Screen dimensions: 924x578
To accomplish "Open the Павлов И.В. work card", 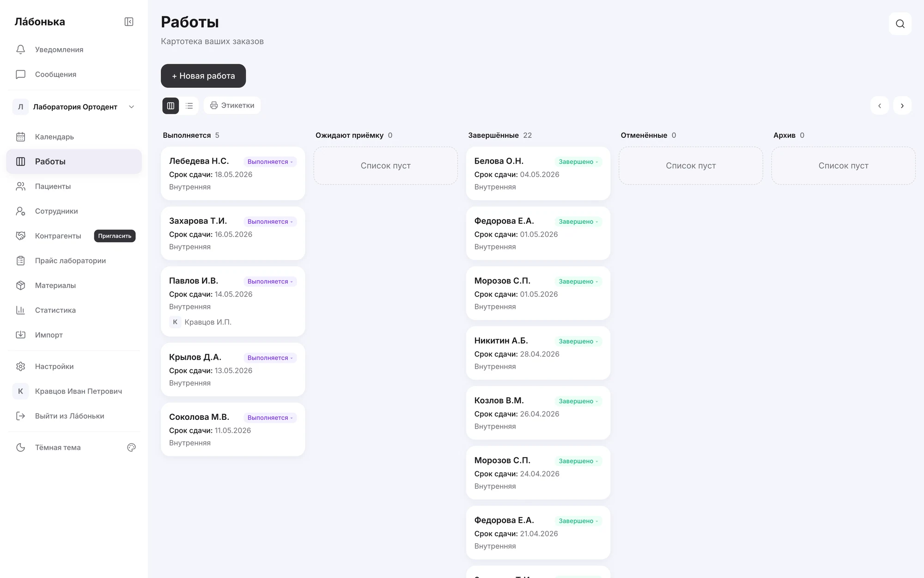I will coord(233,301).
